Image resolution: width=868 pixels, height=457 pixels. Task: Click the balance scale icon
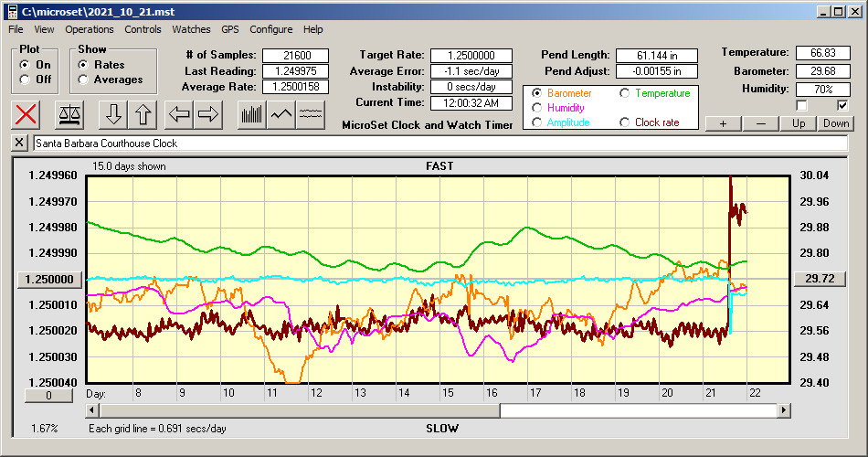pos(69,114)
